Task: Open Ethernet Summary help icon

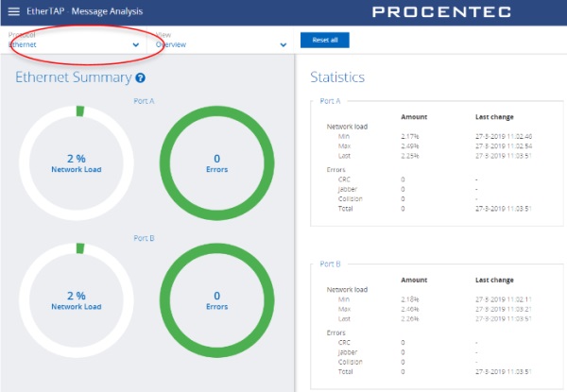Action: pyautogui.click(x=140, y=77)
